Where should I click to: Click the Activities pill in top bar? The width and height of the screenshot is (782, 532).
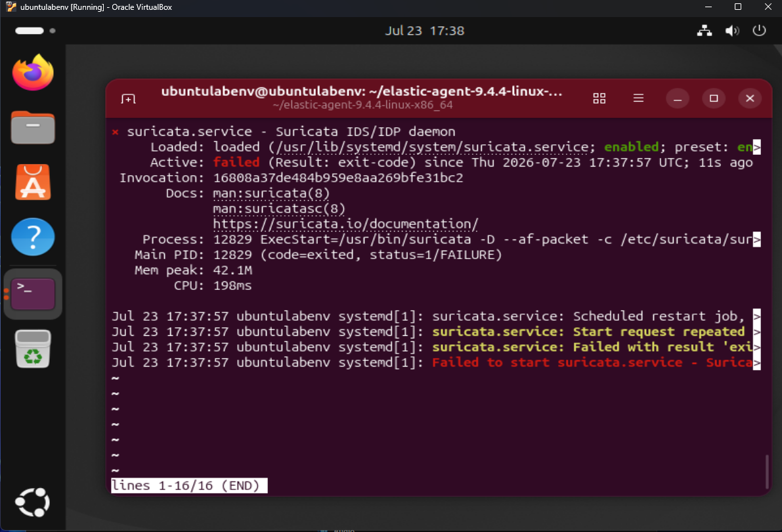(30, 31)
